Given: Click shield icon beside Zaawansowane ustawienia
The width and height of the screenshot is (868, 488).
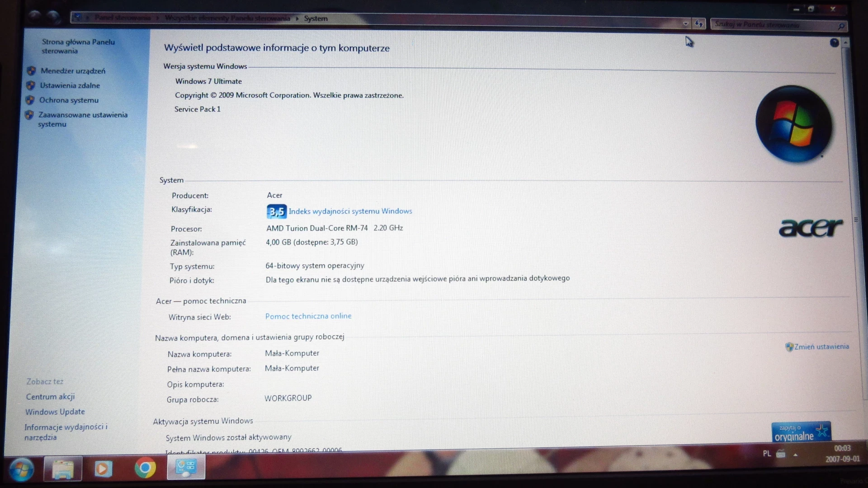Looking at the screenshot, I should click(29, 115).
